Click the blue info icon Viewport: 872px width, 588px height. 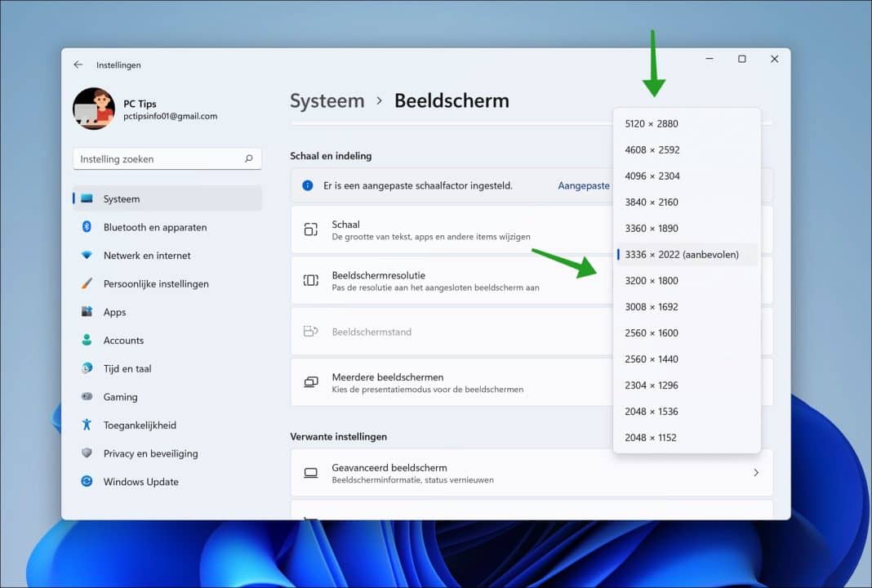click(x=308, y=185)
